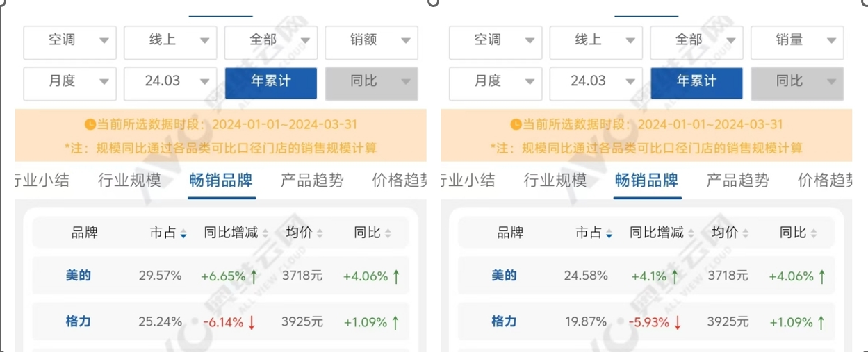
Task: Open the 美的 brand with 29.57% share
Action: (x=79, y=276)
